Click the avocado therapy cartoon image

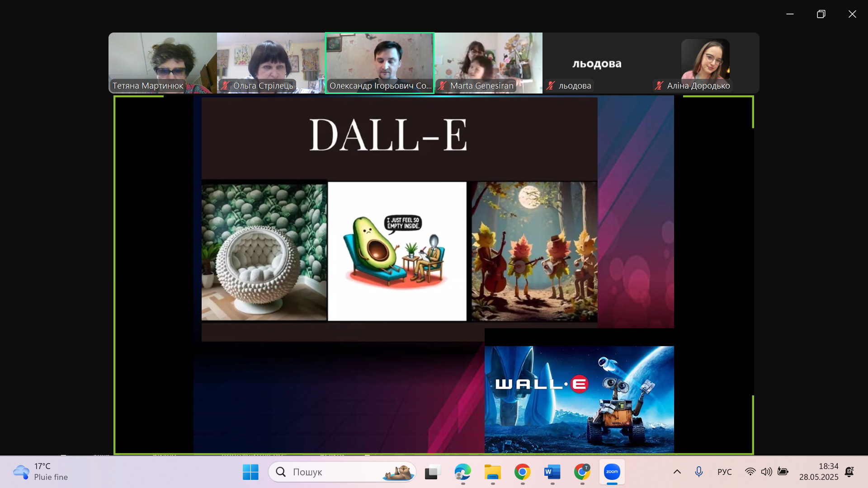click(x=397, y=252)
